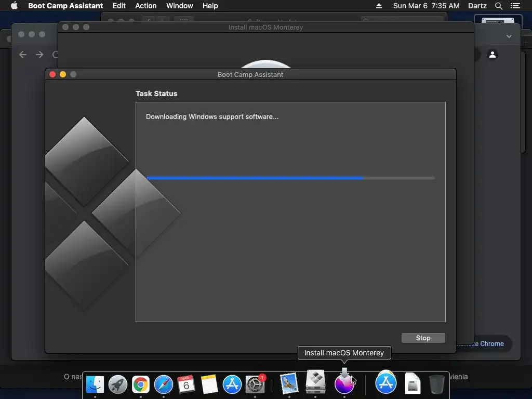Expand Chrome tab search chevron

click(509, 36)
